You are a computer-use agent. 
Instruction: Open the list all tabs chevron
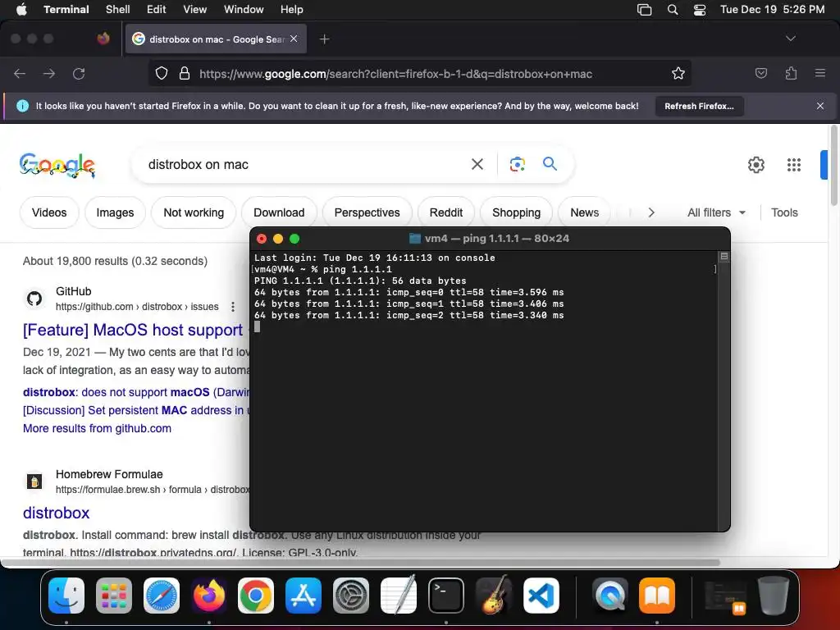pyautogui.click(x=790, y=39)
